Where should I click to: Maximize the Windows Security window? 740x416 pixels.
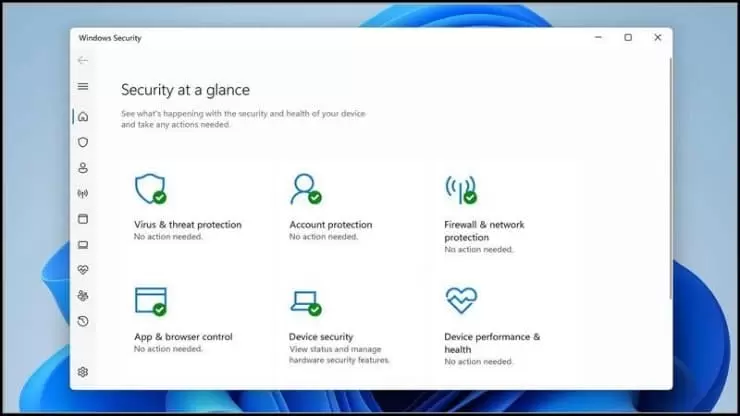(628, 38)
